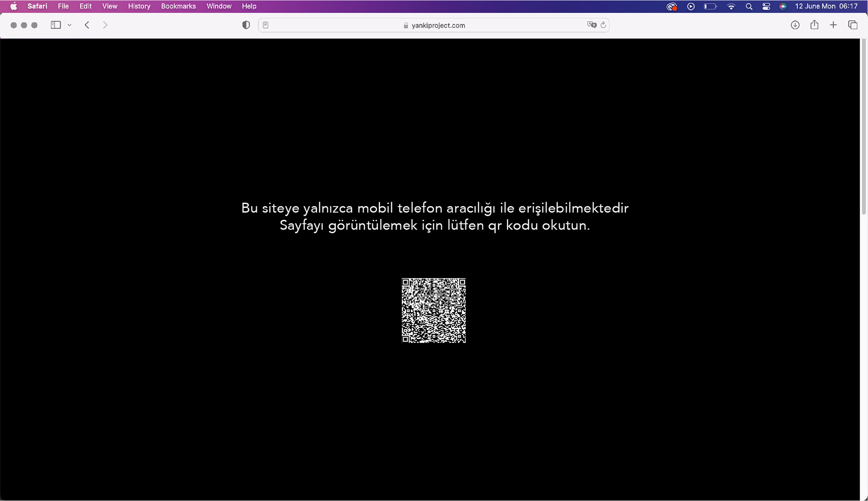Open Control Center
The height and width of the screenshot is (501, 868).
coord(766,6)
